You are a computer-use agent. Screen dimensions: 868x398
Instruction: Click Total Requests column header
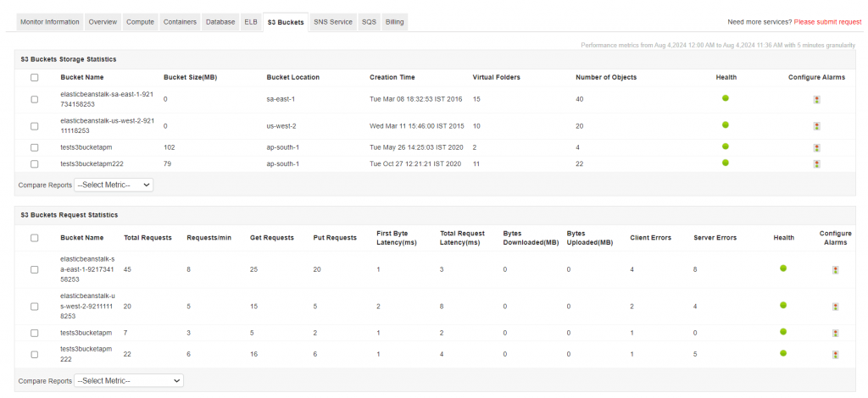148,238
